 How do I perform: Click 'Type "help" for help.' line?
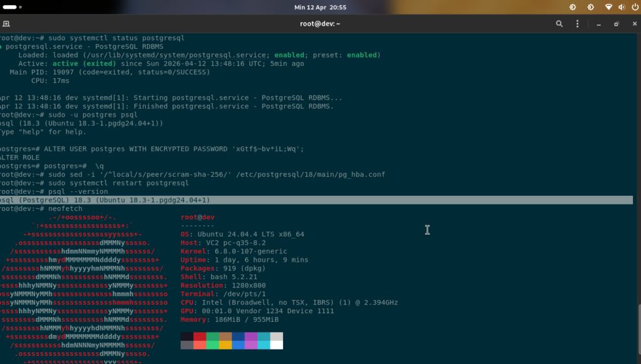(x=43, y=132)
